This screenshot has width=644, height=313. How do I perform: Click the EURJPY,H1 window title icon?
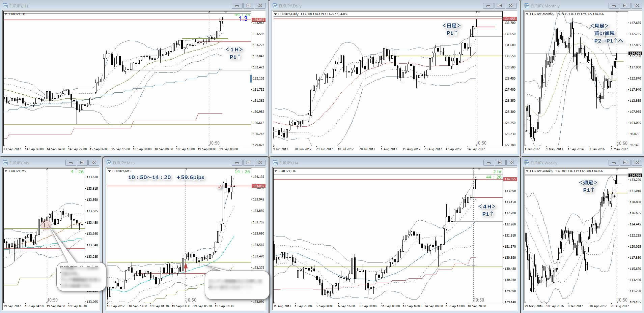click(6, 6)
